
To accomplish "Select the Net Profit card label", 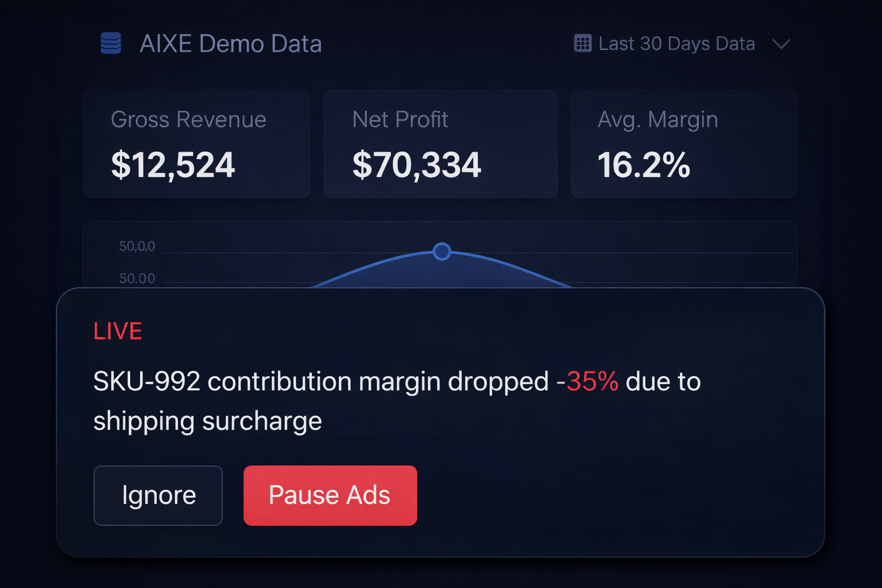I will [x=400, y=119].
